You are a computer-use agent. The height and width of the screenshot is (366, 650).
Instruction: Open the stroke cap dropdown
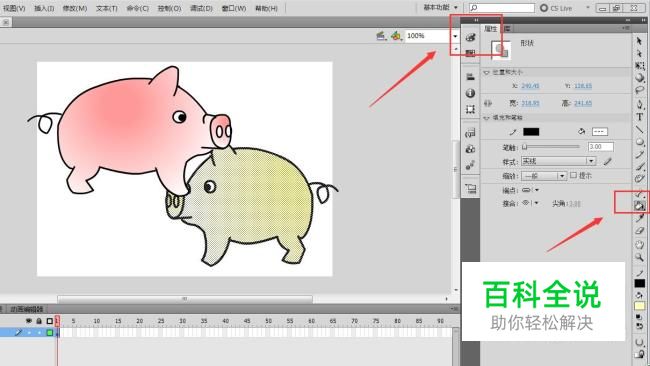[x=530, y=190]
